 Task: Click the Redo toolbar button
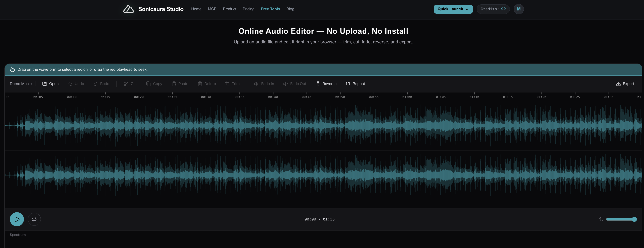[x=101, y=84]
